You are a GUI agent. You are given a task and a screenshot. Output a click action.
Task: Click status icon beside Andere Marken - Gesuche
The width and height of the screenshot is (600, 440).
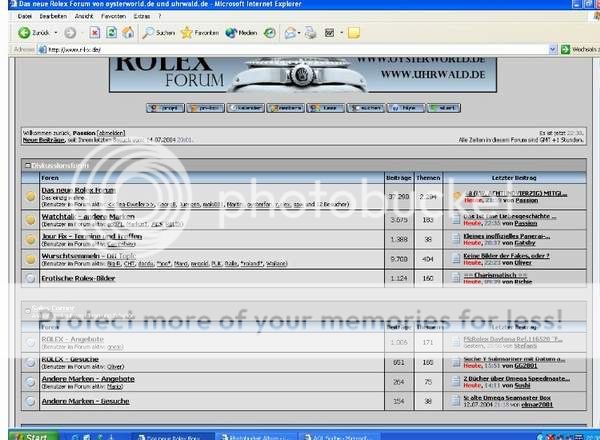[x=30, y=401]
